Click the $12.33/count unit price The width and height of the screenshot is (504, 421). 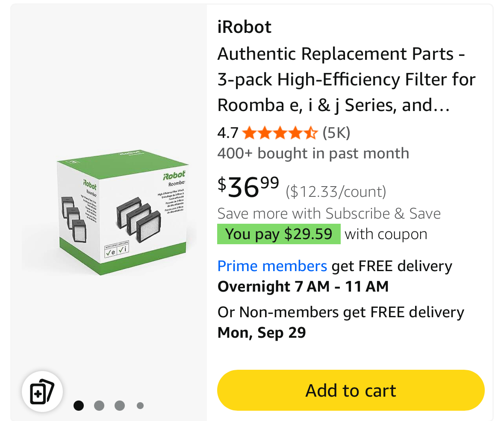(336, 192)
